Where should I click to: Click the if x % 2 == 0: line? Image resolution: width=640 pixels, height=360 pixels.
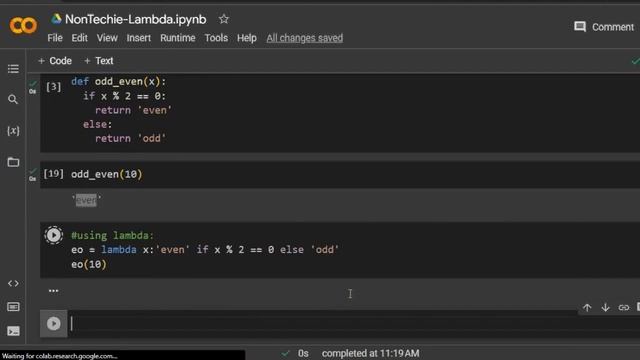124,96
